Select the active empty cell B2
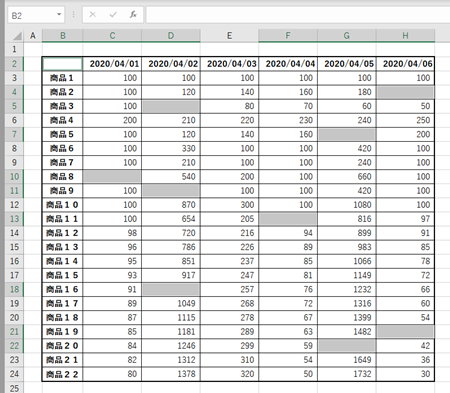The image size is (450, 393). [x=62, y=64]
